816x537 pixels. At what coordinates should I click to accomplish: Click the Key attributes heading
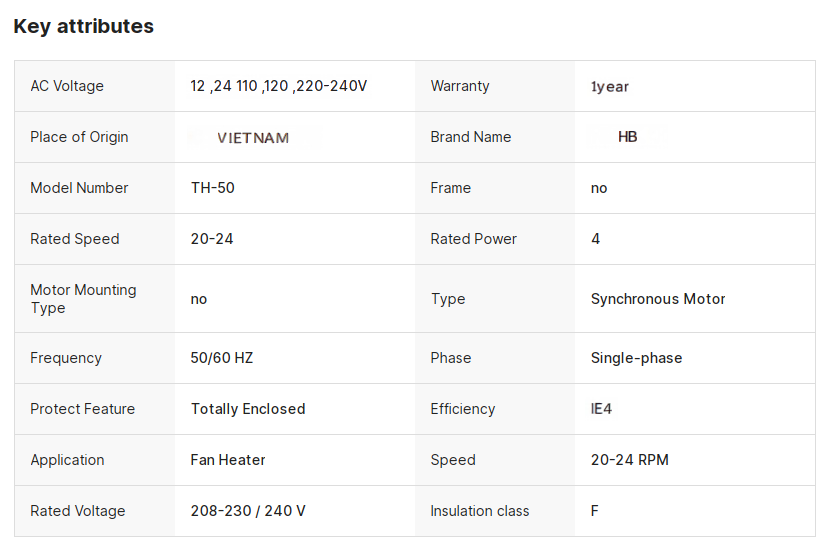[x=84, y=27]
